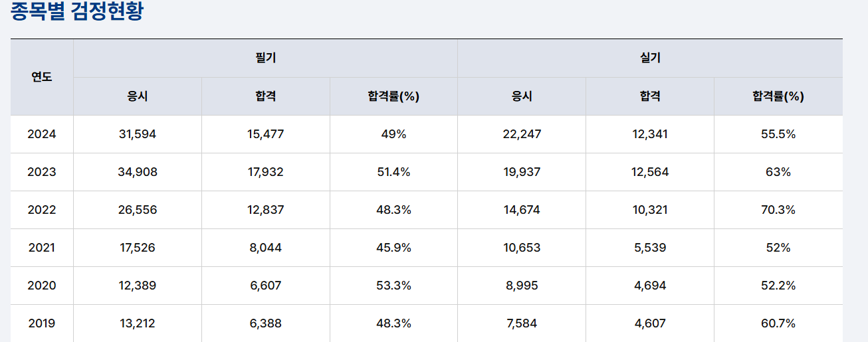
Task: Click the 2023 year cell
Action: (x=42, y=172)
